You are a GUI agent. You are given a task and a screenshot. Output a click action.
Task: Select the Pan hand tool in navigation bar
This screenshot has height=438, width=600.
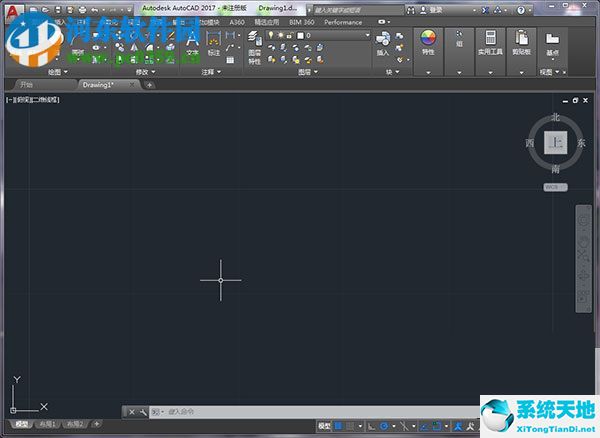click(584, 237)
